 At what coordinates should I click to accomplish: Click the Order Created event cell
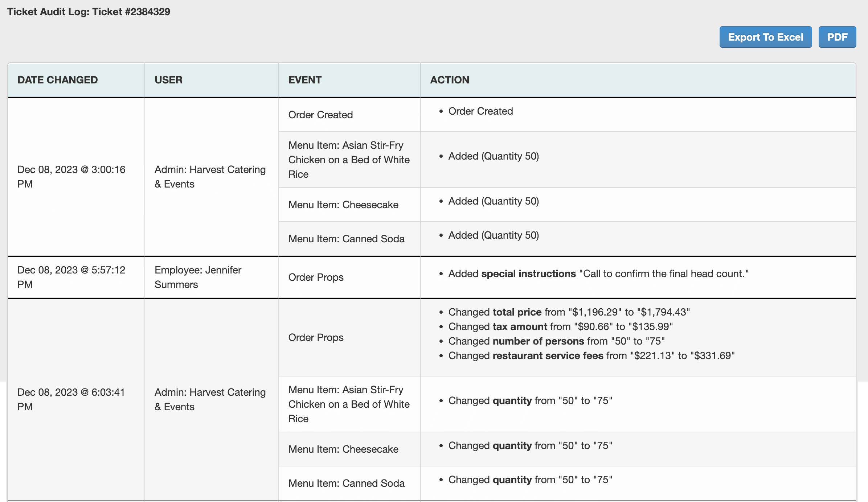320,115
